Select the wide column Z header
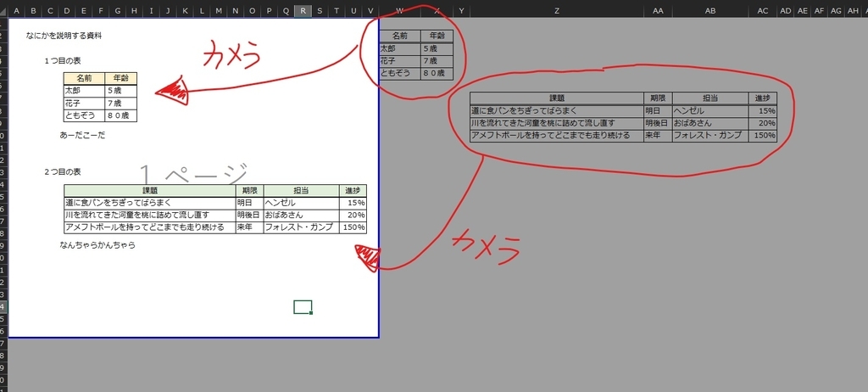This screenshot has width=868, height=392. tap(556, 10)
